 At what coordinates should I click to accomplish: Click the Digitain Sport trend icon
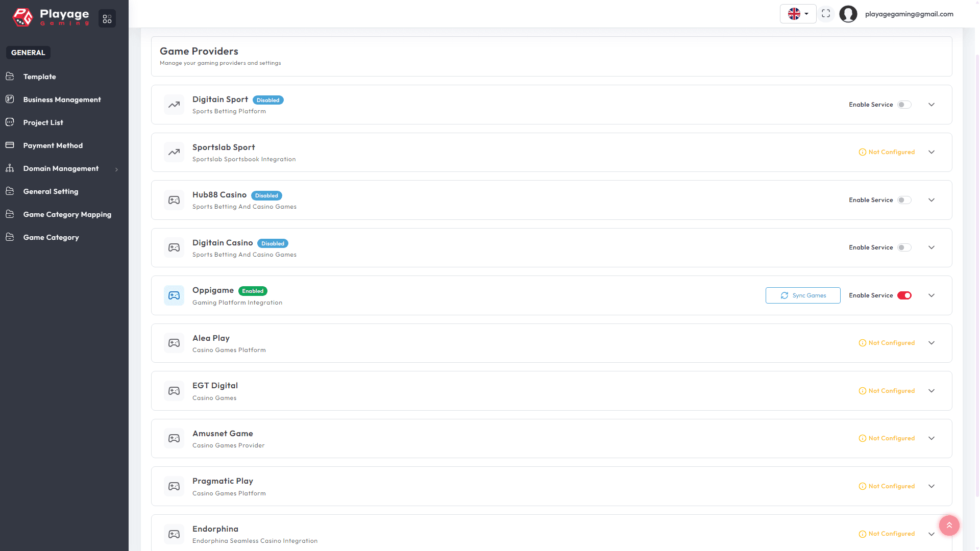pyautogui.click(x=174, y=105)
